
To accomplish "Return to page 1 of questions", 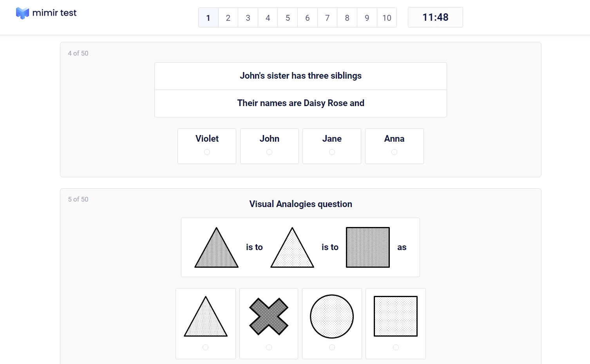I will pos(208,18).
